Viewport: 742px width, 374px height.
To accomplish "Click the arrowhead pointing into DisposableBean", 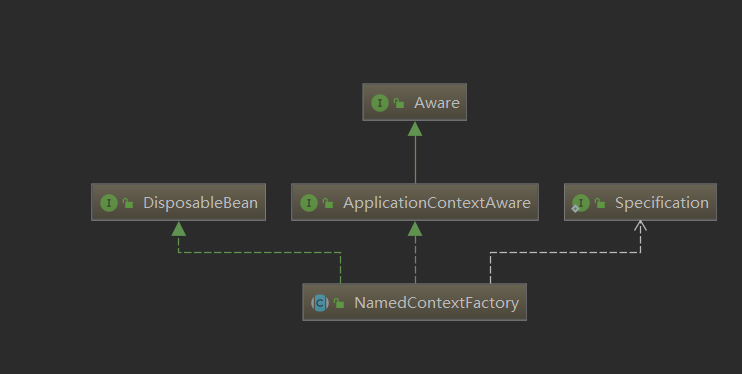I will click(x=178, y=229).
